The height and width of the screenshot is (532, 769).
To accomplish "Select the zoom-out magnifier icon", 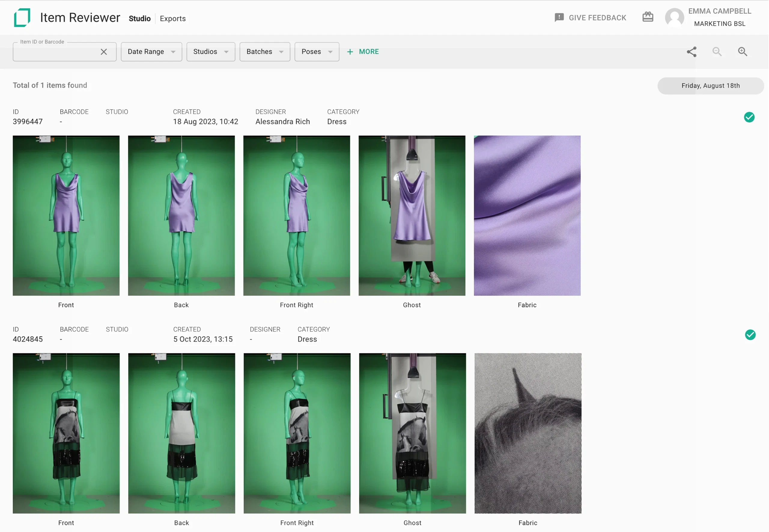I will pos(717,52).
